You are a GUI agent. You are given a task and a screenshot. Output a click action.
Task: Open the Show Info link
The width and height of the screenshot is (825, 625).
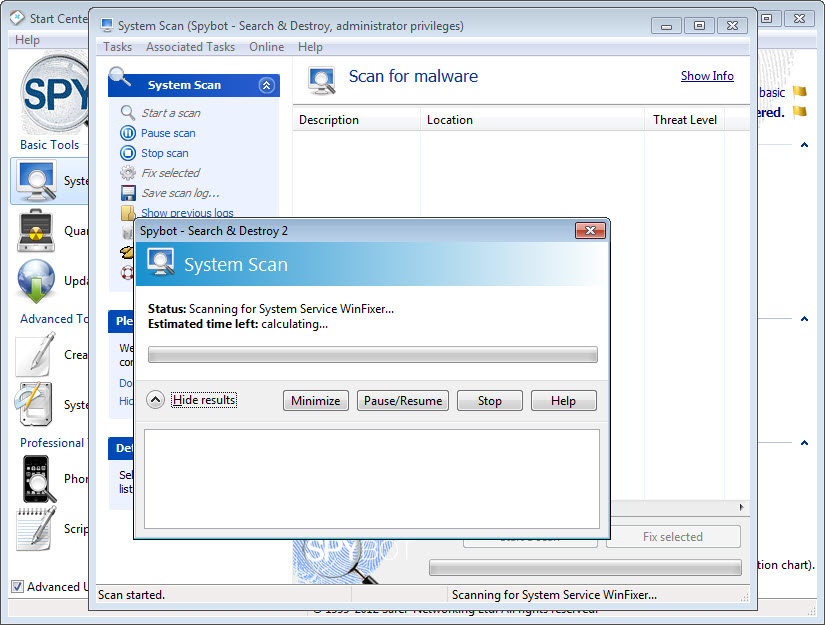click(707, 76)
